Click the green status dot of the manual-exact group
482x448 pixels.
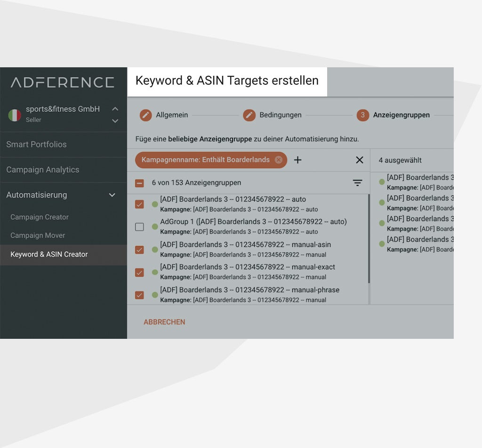coord(155,272)
